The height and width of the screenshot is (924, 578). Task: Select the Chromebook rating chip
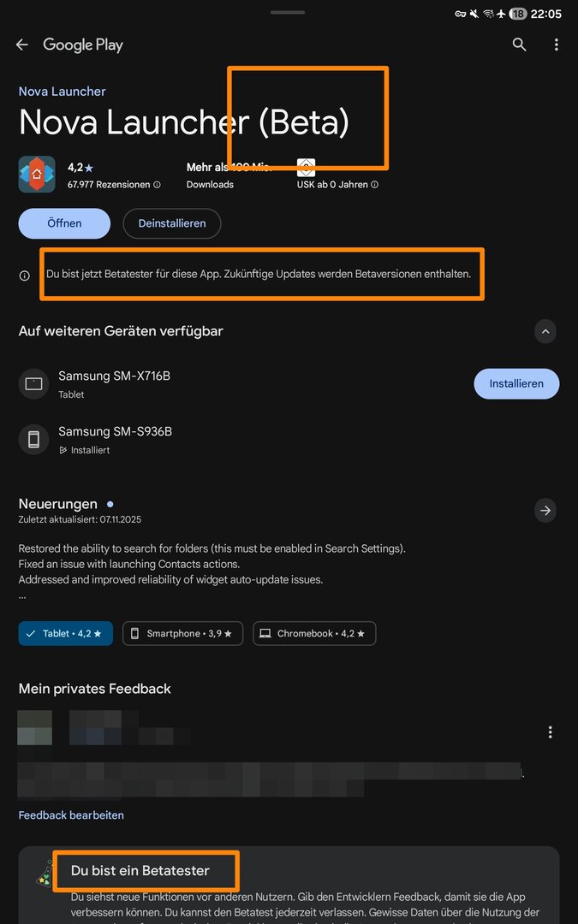click(x=313, y=633)
